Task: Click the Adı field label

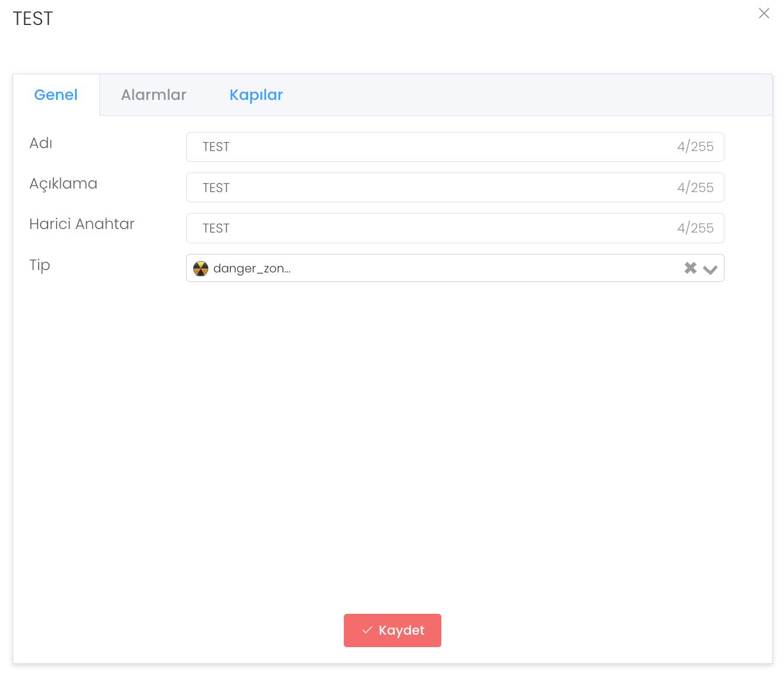Action: [x=41, y=143]
